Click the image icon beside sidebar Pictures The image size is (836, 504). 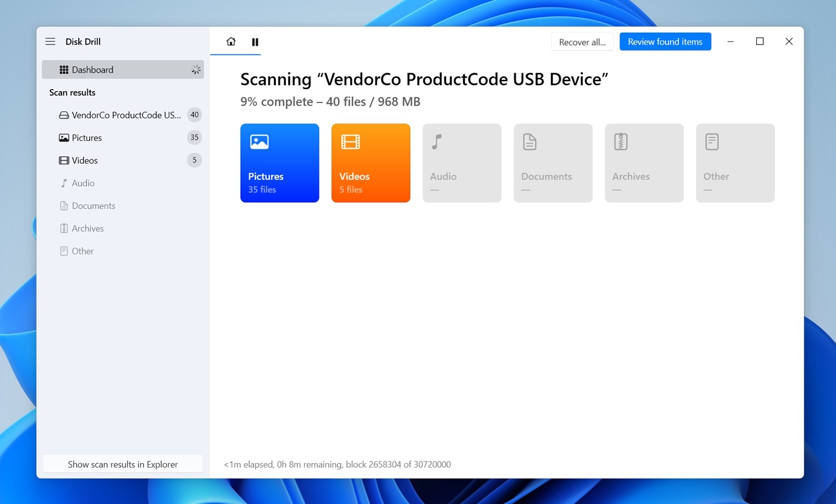tap(64, 137)
